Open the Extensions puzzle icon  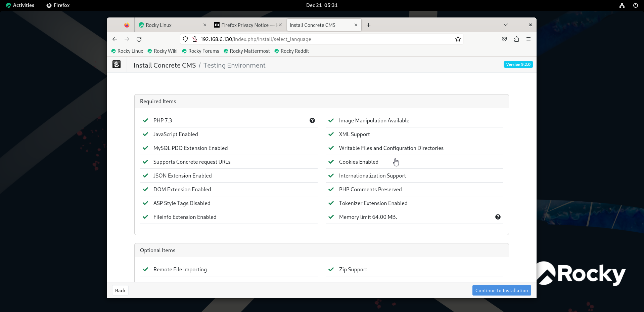click(516, 39)
